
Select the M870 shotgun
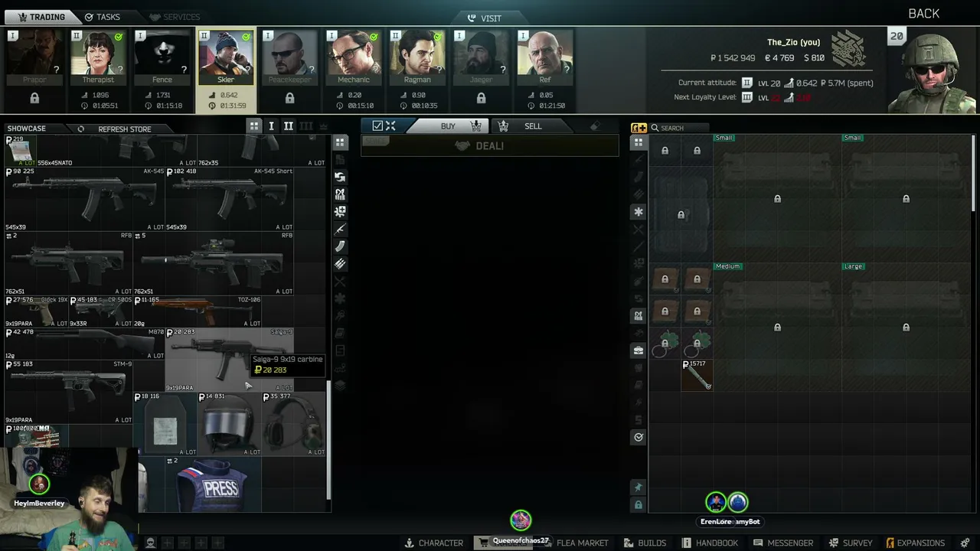[85, 344]
